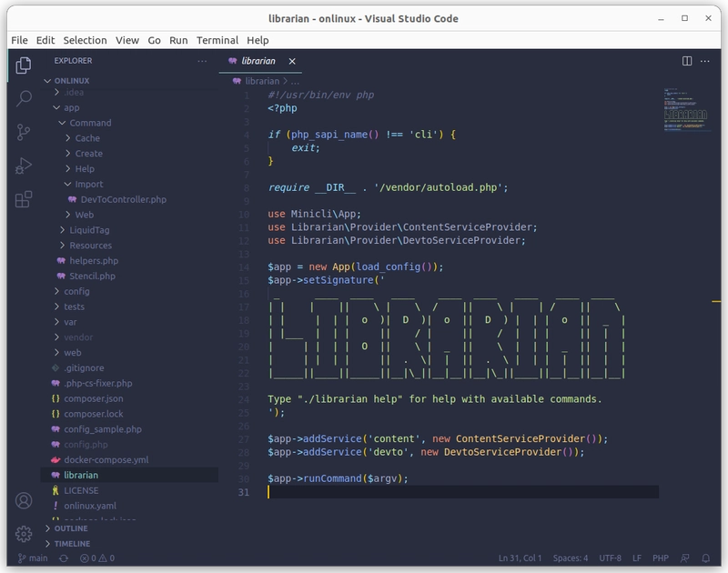Click Ln 31, Col 1 in status bar
The height and width of the screenshot is (573, 728).
[520, 558]
